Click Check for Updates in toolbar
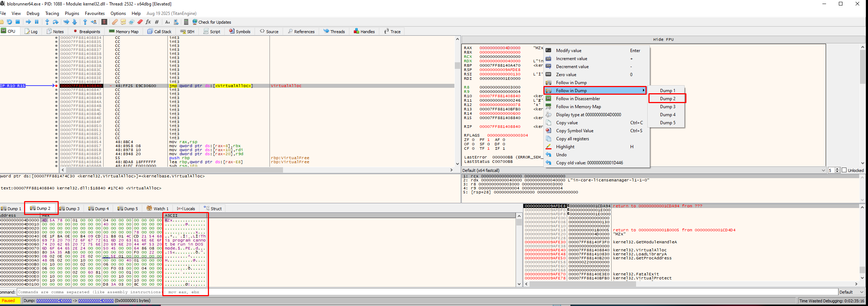Screen dimensions: 868x306 [x=212, y=22]
